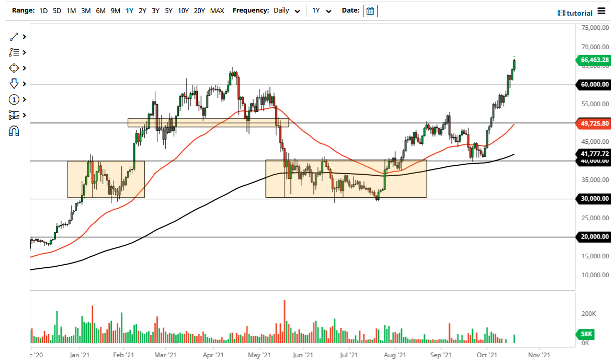Open the Frequency Daily dropdown
This screenshot has height=364, width=613.
[287, 11]
